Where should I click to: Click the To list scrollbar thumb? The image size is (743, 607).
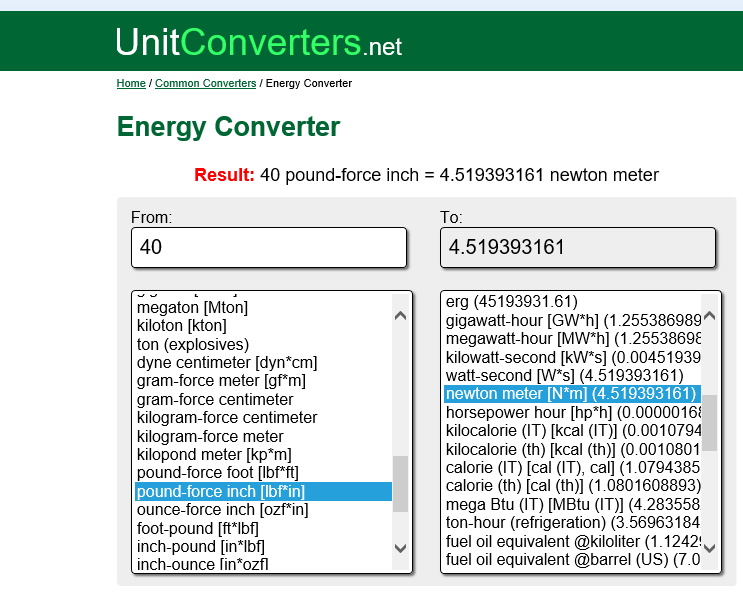pos(709,422)
